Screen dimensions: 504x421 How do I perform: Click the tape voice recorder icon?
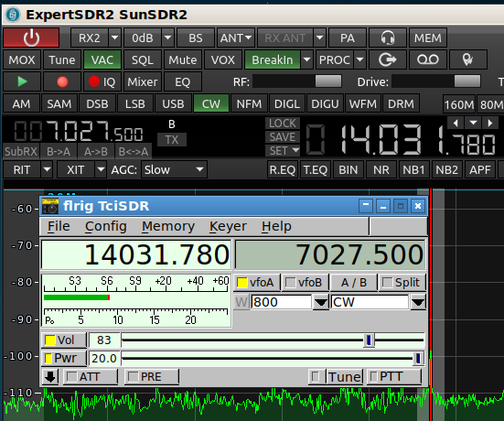428,59
